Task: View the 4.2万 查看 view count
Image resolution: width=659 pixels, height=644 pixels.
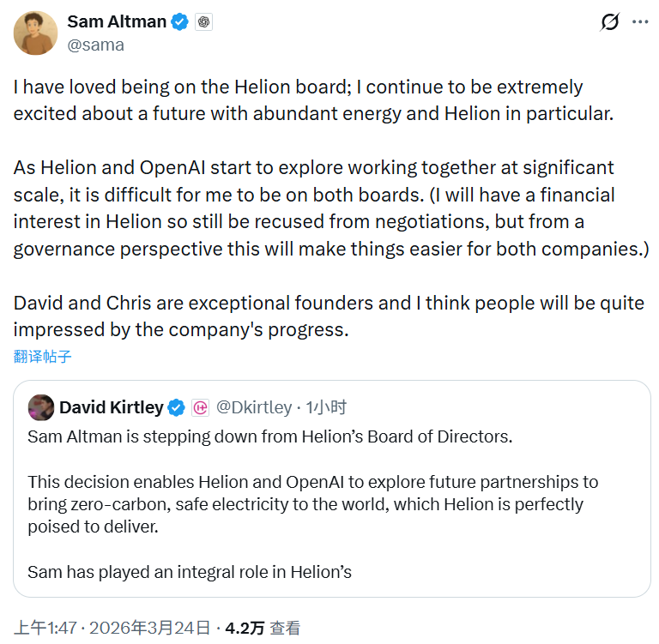Action: coord(263,629)
